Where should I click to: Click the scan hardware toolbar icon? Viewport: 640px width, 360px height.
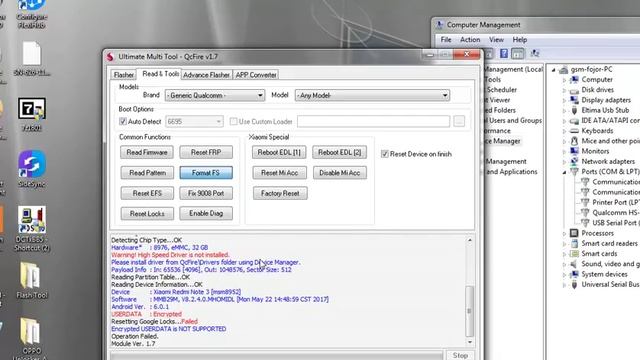(535, 53)
